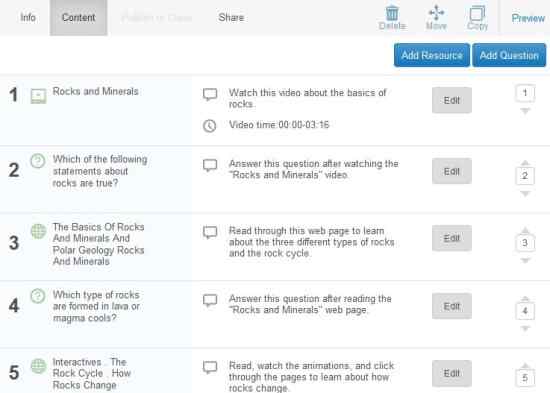Viewport: 550px width, 393px height.
Task: Click the Add Resource button
Action: tap(432, 55)
